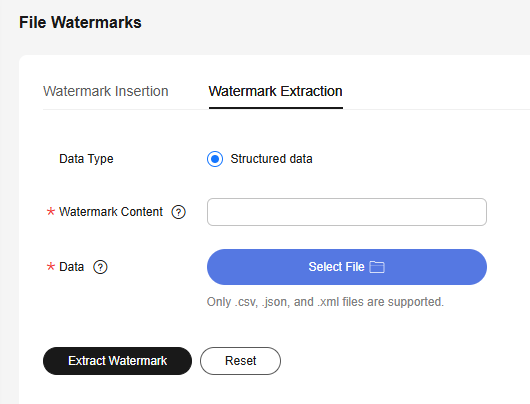Screen dimensions: 530x404
Task: Click the underline beneath Watermark Extraction tab
Action: click(276, 108)
